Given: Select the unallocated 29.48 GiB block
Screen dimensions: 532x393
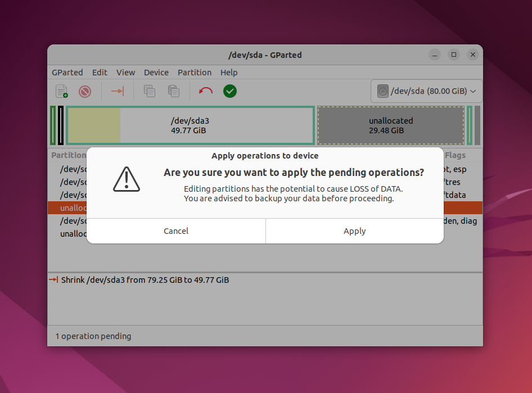Looking at the screenshot, I should tap(391, 125).
